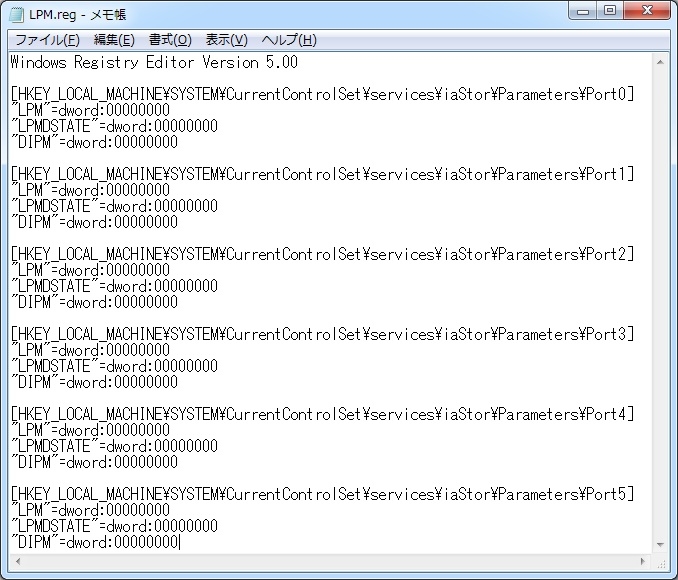The width and height of the screenshot is (678, 580).
Task: Close the LPM.reg Notepad window
Action: click(647, 11)
